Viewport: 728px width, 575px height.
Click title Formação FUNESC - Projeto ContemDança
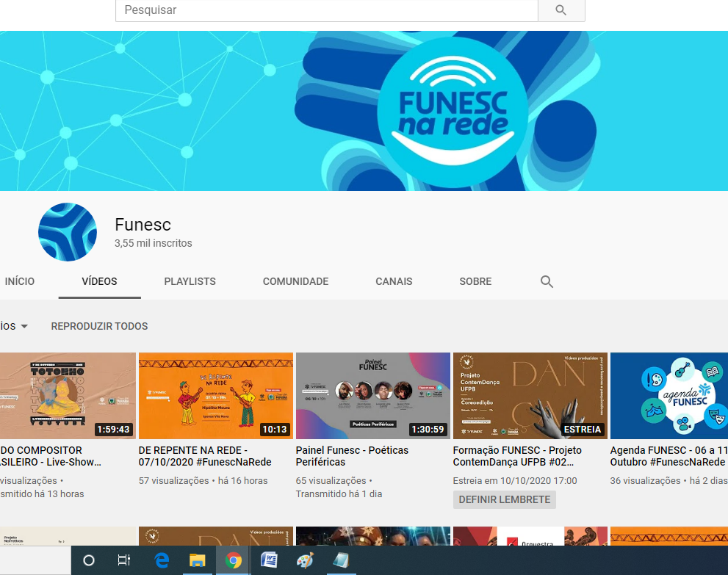point(517,456)
